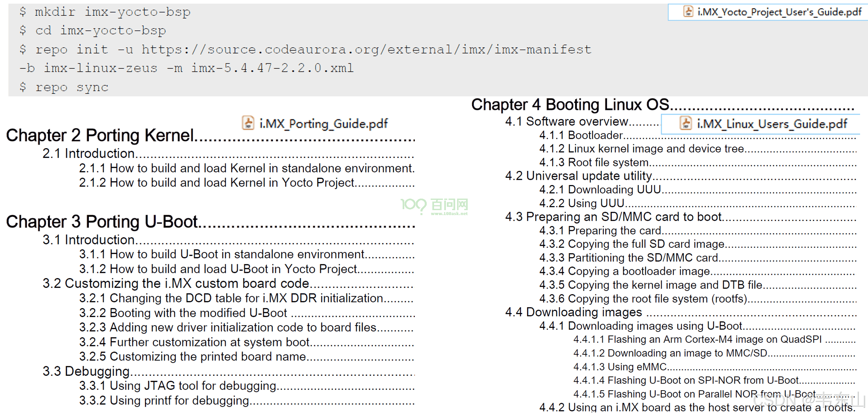868x414 pixels.
Task: Click the PDF icon beside i.MX_Yocto_Project_User's_Guide.pdf
Action: click(x=688, y=12)
